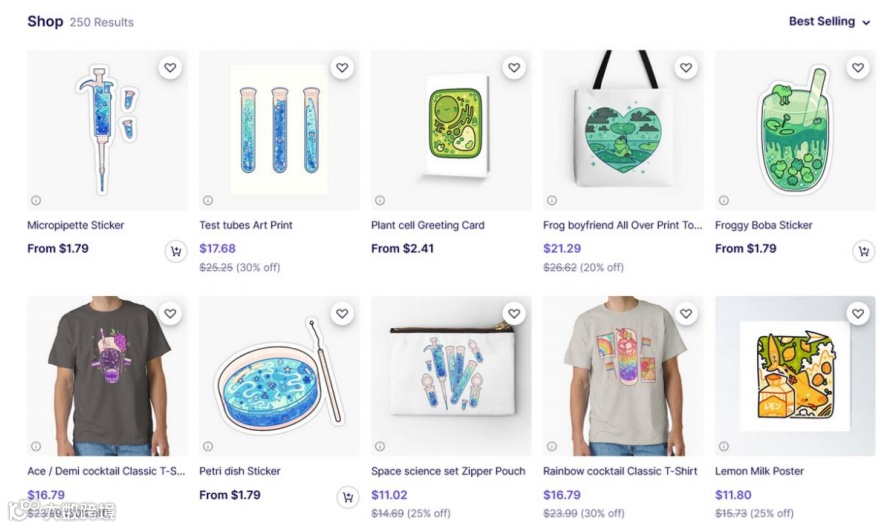Show info icon on Frog boyfriend tote
Image resolution: width=886 pixels, height=528 pixels.
click(552, 200)
